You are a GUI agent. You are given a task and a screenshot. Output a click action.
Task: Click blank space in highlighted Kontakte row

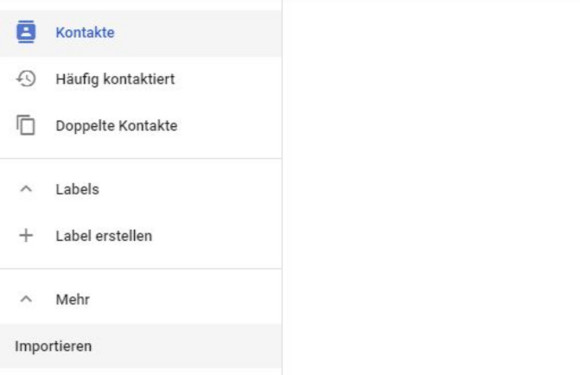coord(200,33)
